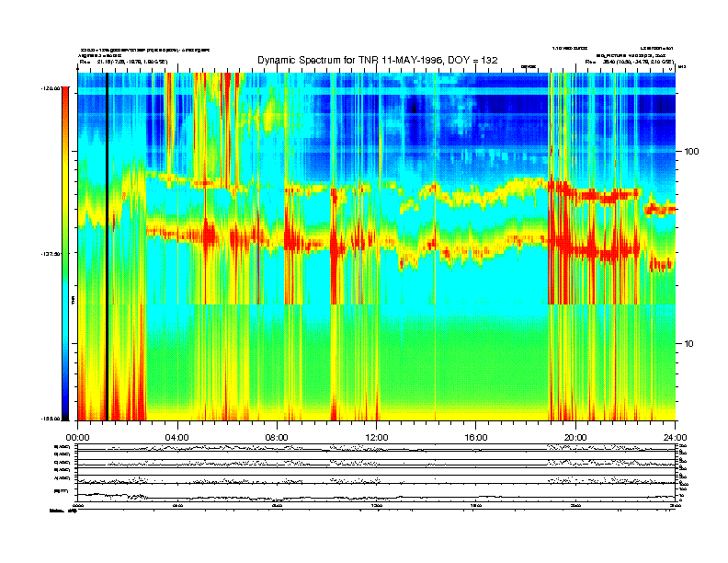The height and width of the screenshot is (563, 728).
Task: Click the "24:00" time axis label
Action: (676, 438)
